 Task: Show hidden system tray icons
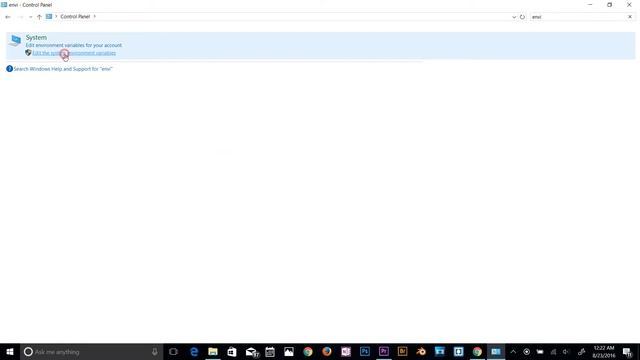click(x=513, y=351)
